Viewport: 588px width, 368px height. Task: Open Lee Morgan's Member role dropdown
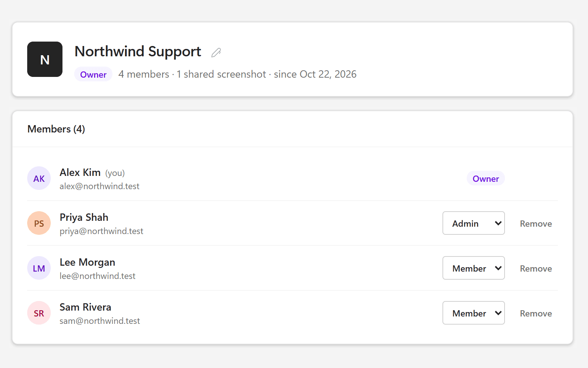point(473,268)
